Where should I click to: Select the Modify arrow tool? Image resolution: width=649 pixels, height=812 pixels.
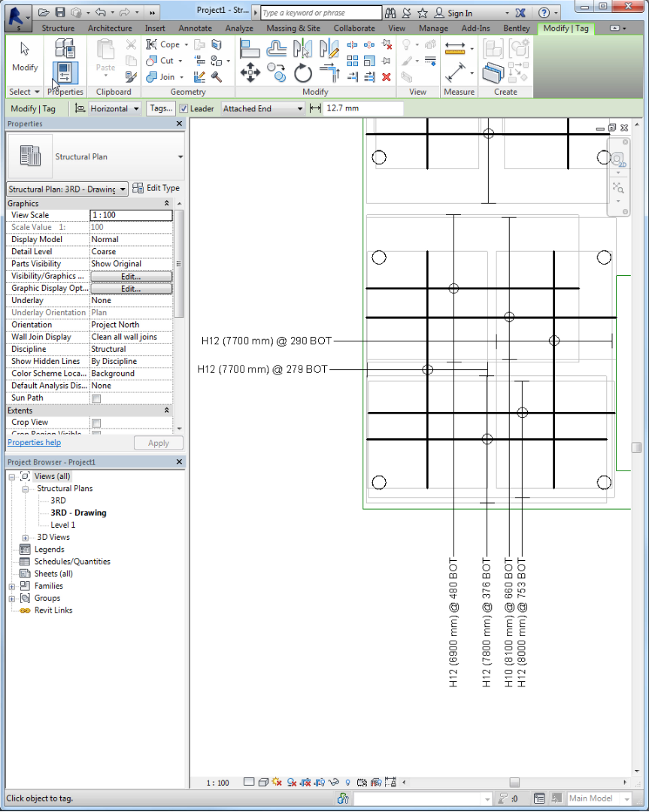[24, 56]
